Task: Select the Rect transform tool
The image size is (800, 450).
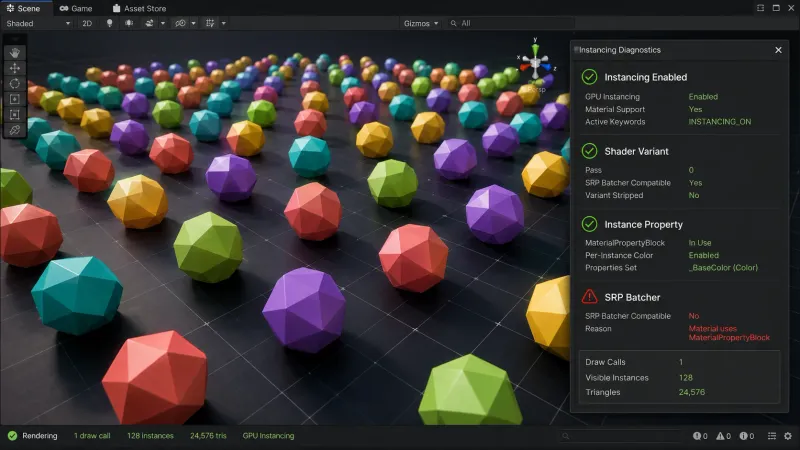Action: 14,114
